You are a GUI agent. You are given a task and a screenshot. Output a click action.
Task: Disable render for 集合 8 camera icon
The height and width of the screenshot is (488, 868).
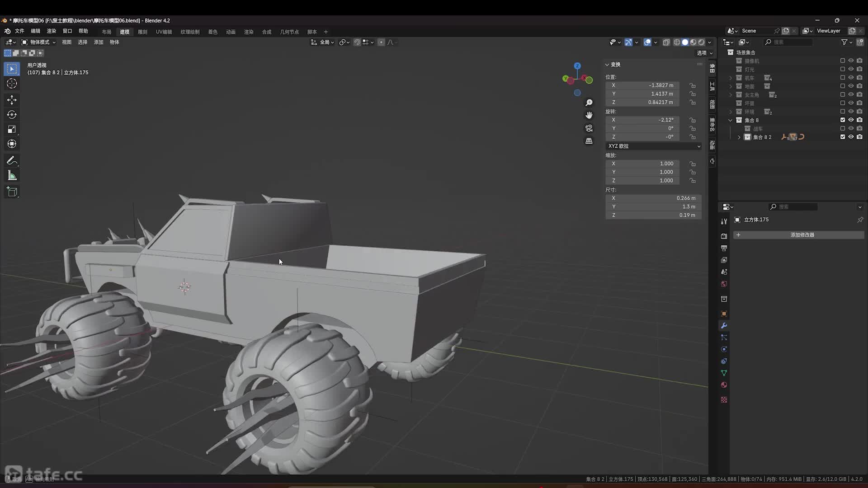(x=859, y=120)
